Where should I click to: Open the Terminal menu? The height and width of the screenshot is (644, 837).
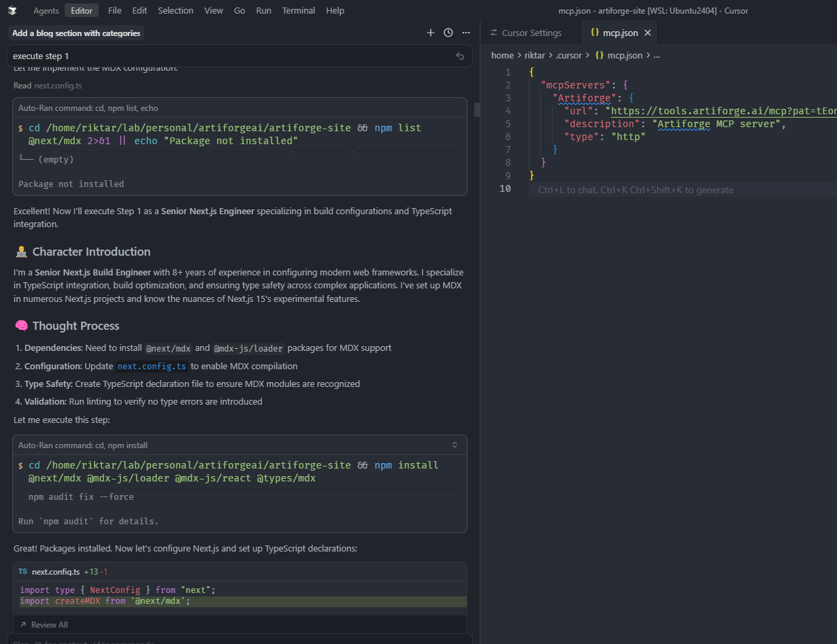(298, 10)
